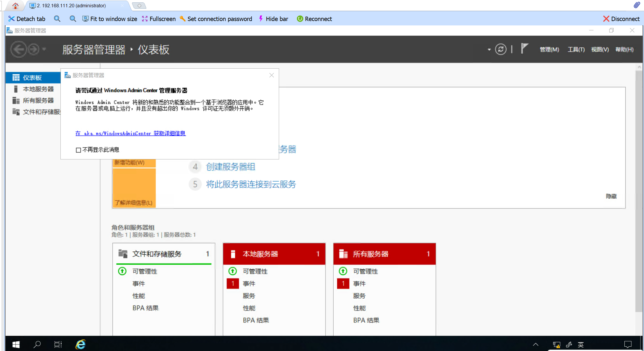
Task: Refresh the Server Manager dashboard
Action: click(501, 49)
